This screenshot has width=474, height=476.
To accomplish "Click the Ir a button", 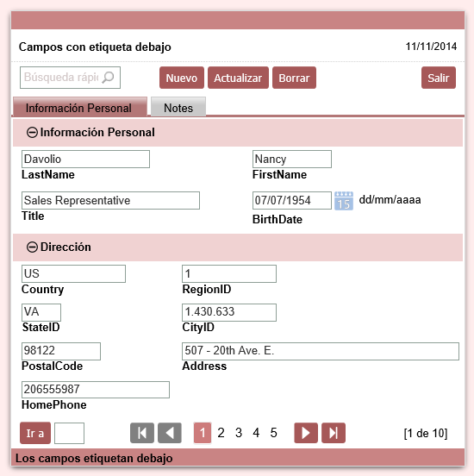I will click(35, 433).
